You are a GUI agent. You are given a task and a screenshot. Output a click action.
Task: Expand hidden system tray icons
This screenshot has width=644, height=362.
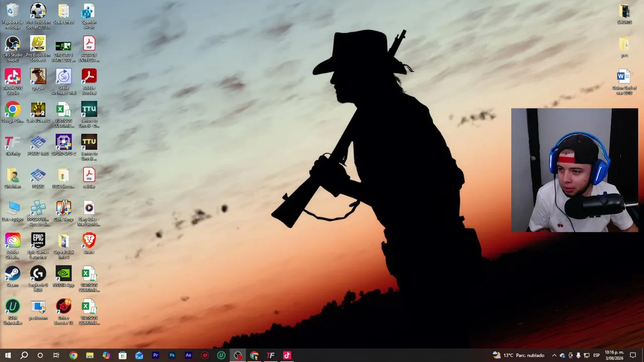click(554, 355)
